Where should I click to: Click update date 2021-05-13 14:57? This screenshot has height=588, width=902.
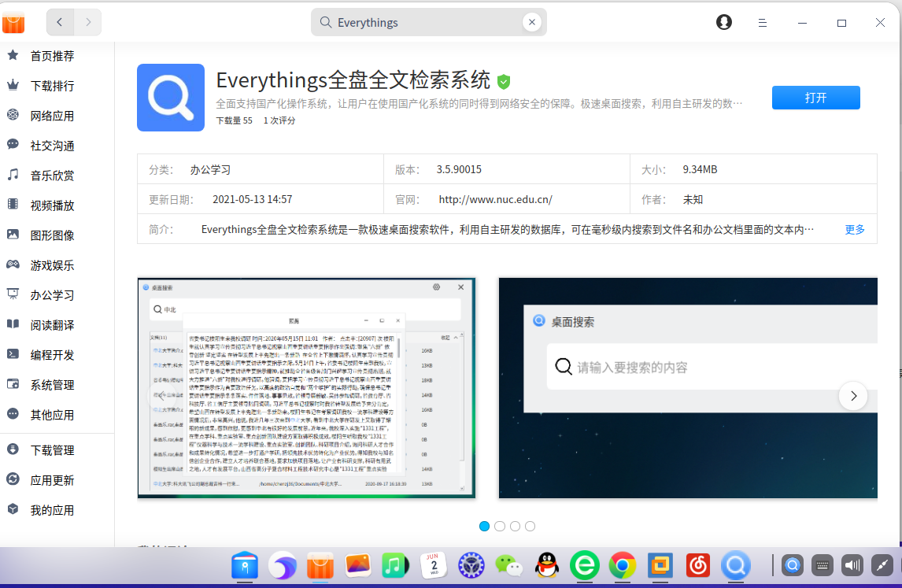pos(252,200)
